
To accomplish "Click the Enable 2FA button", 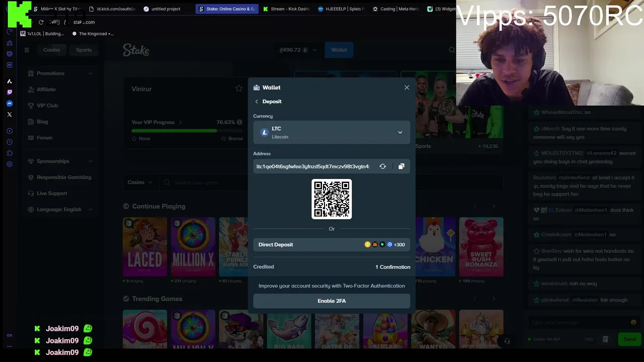I will tap(332, 301).
